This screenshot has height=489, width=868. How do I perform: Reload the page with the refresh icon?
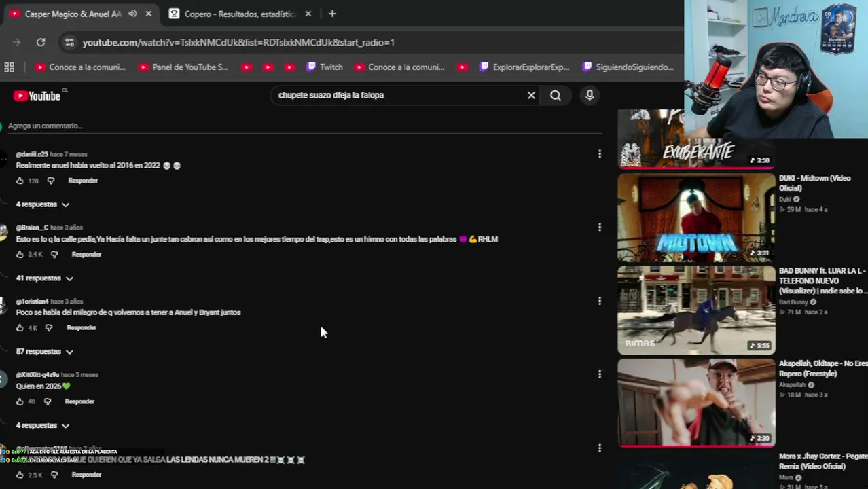[x=41, y=42]
